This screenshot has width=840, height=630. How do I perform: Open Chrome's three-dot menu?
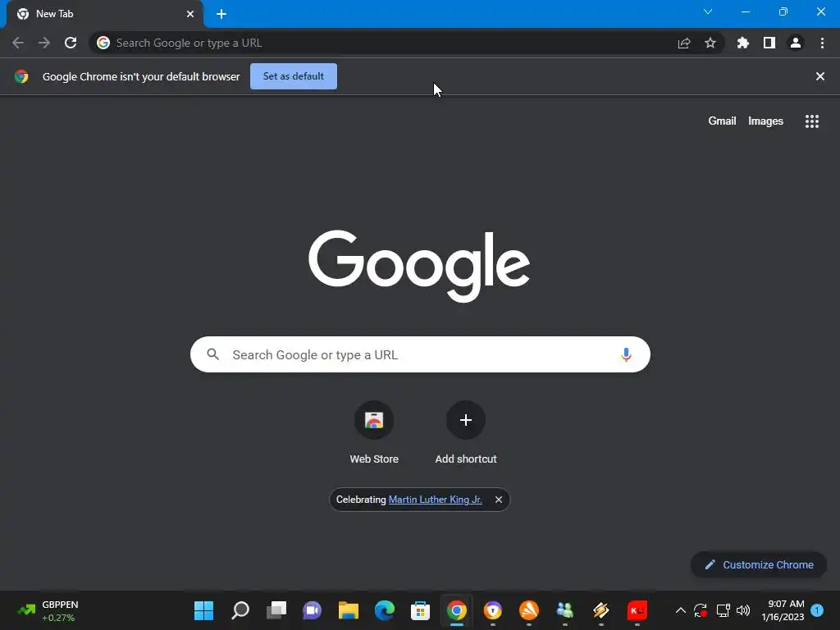(822, 43)
